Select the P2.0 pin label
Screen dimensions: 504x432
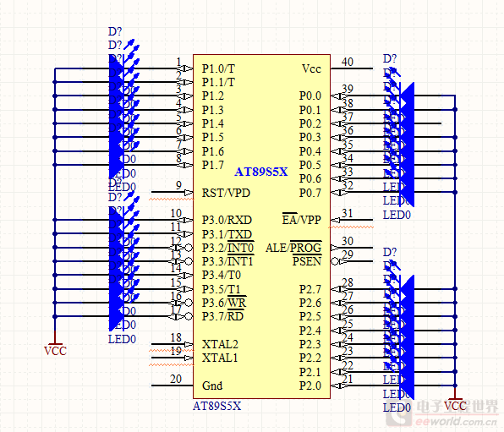tap(310, 386)
